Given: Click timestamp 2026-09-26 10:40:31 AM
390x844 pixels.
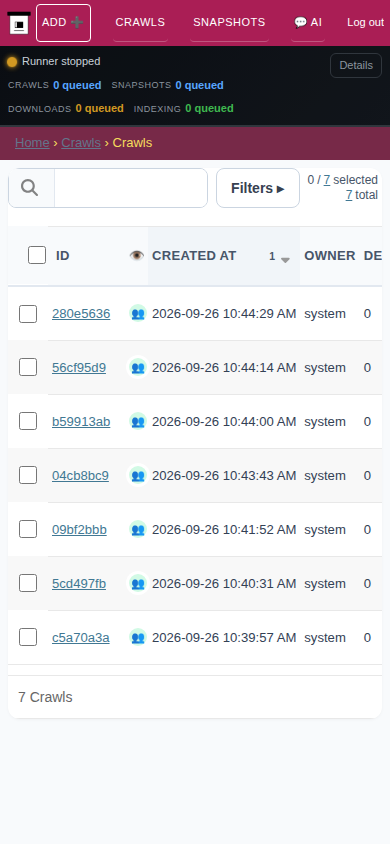Looking at the screenshot, I should [224, 583].
